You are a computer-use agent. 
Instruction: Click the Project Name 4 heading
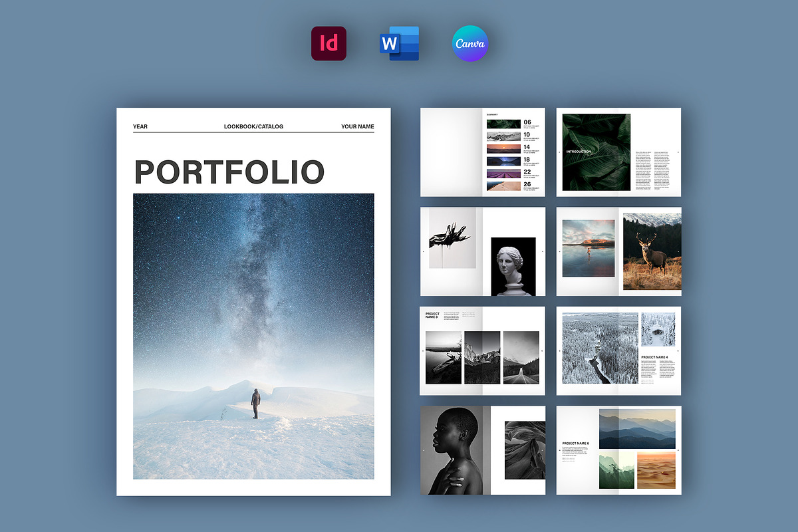point(654,357)
